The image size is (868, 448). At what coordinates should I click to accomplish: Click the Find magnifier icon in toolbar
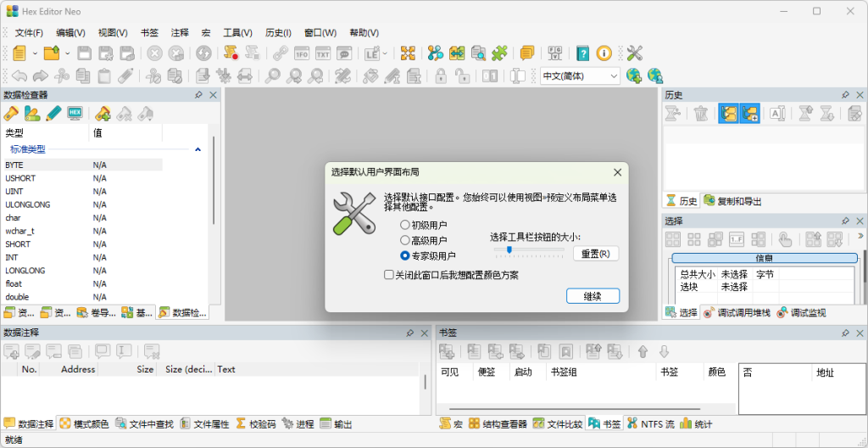(272, 76)
